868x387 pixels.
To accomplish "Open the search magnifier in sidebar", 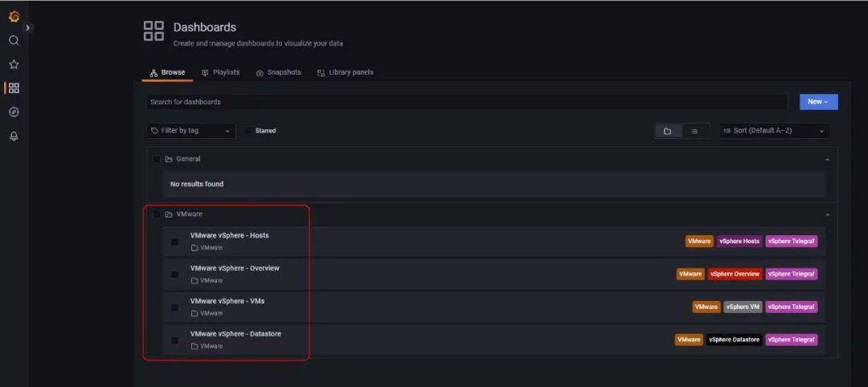I will click(x=14, y=40).
